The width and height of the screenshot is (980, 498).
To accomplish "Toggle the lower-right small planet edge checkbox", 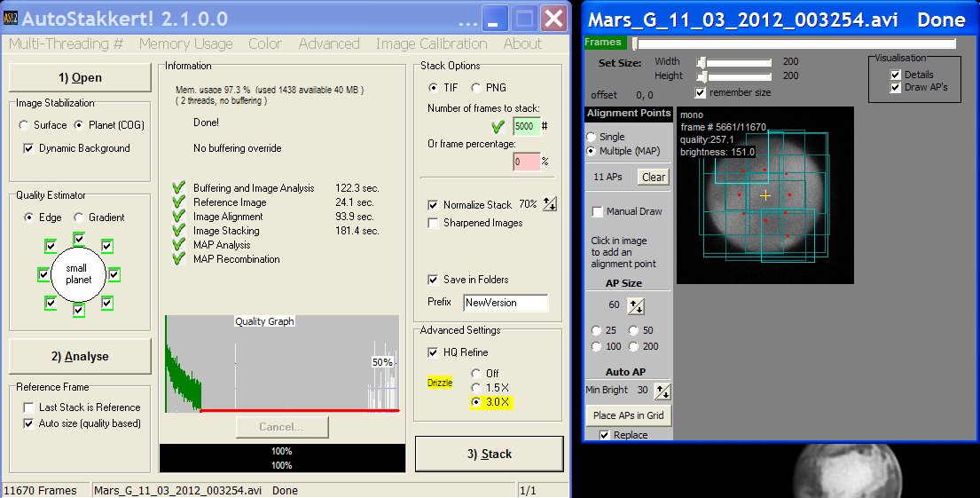I will click(x=107, y=303).
